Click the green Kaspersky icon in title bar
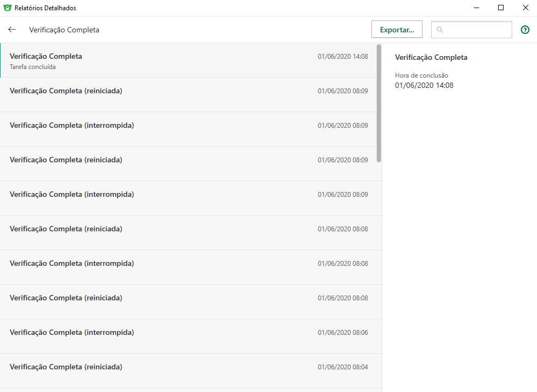The width and height of the screenshot is (537, 392). pos(8,8)
